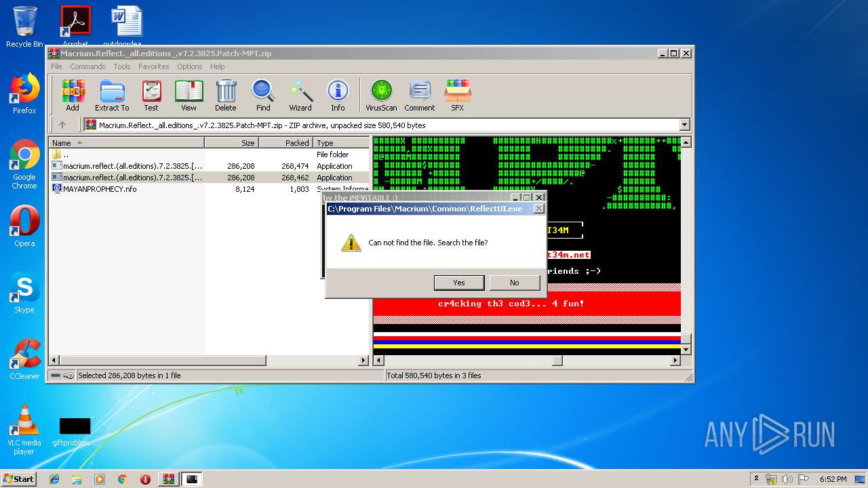Close the ReflectUI.exe dialog
Screen dimensions: 868x488
coord(538,209)
